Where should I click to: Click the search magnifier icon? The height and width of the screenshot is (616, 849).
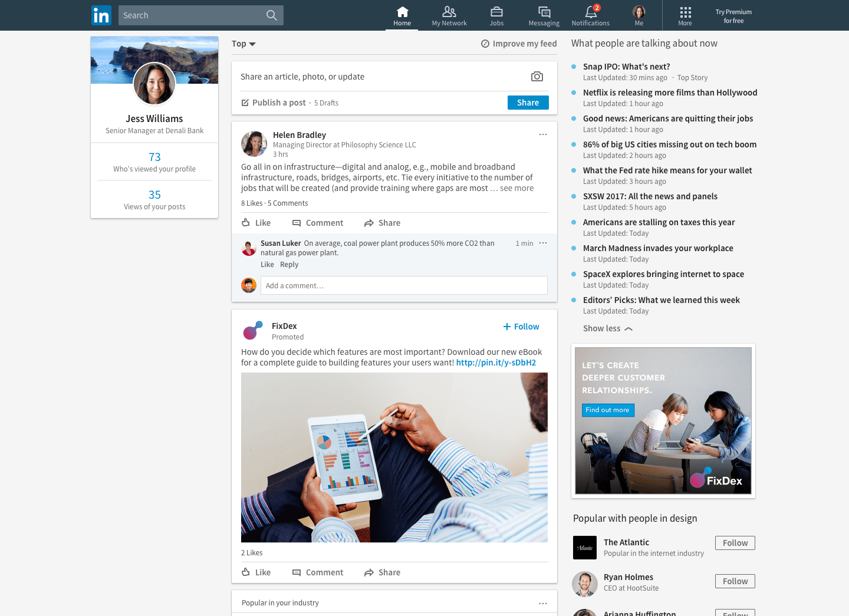coord(271,15)
